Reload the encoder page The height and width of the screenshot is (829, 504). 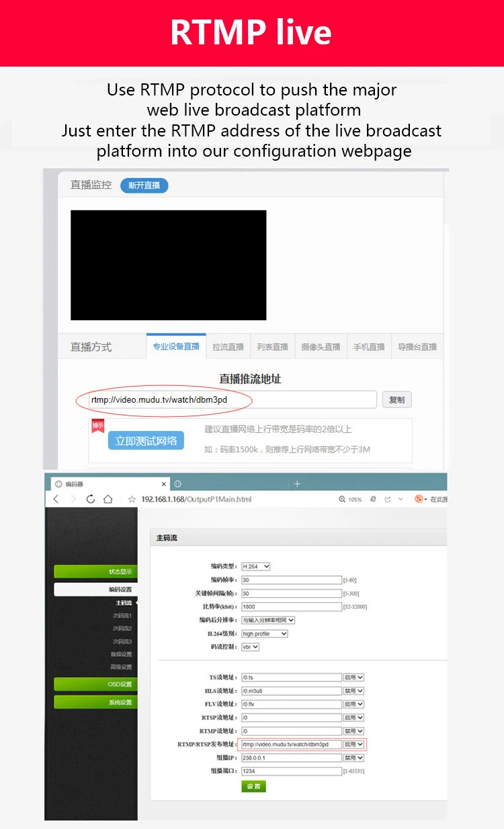(91, 499)
